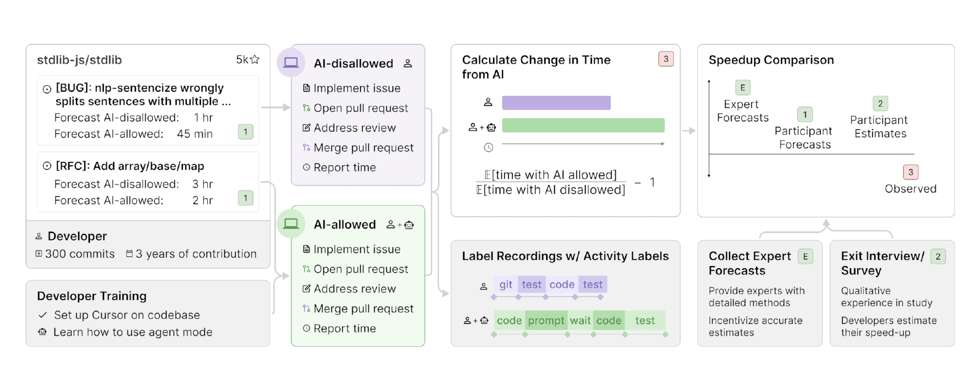Click the green time bar
Viewport: 980px width, 386px height.
[x=583, y=125]
